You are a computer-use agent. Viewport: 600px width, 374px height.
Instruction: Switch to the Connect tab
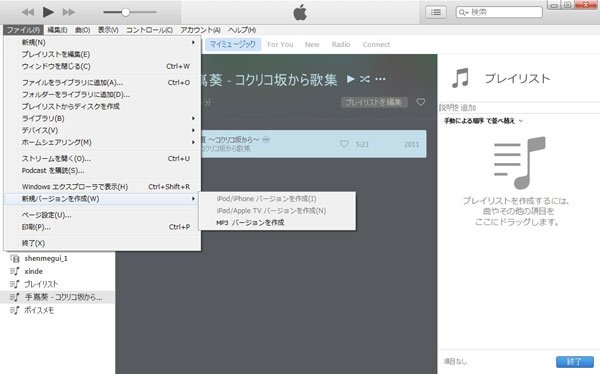point(376,44)
